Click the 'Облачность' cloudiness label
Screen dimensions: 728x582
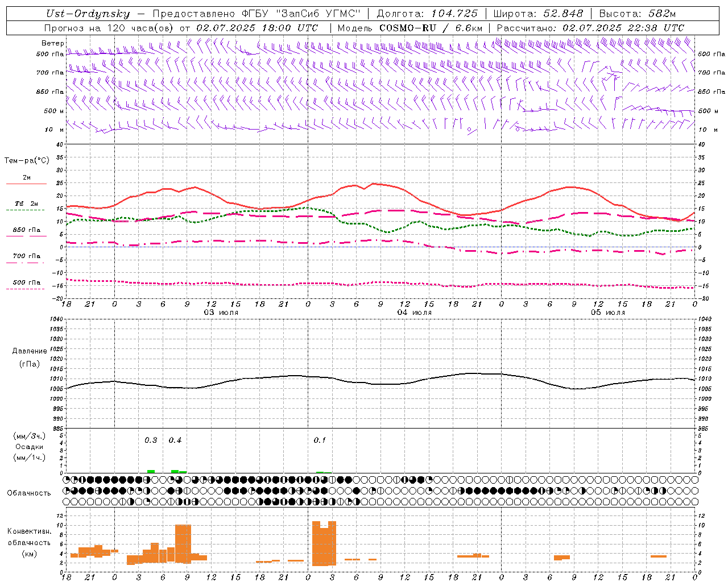click(29, 493)
